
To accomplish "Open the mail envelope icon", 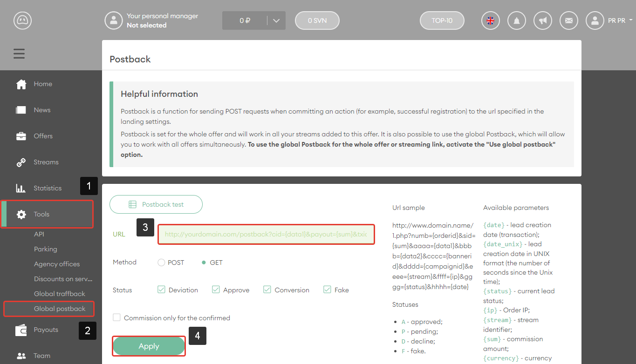I will tap(568, 20).
